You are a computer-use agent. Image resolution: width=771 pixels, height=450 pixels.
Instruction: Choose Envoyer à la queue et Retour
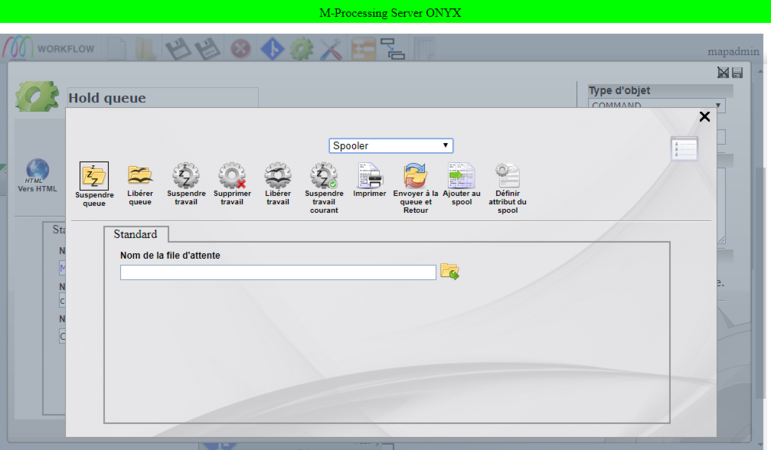click(415, 176)
